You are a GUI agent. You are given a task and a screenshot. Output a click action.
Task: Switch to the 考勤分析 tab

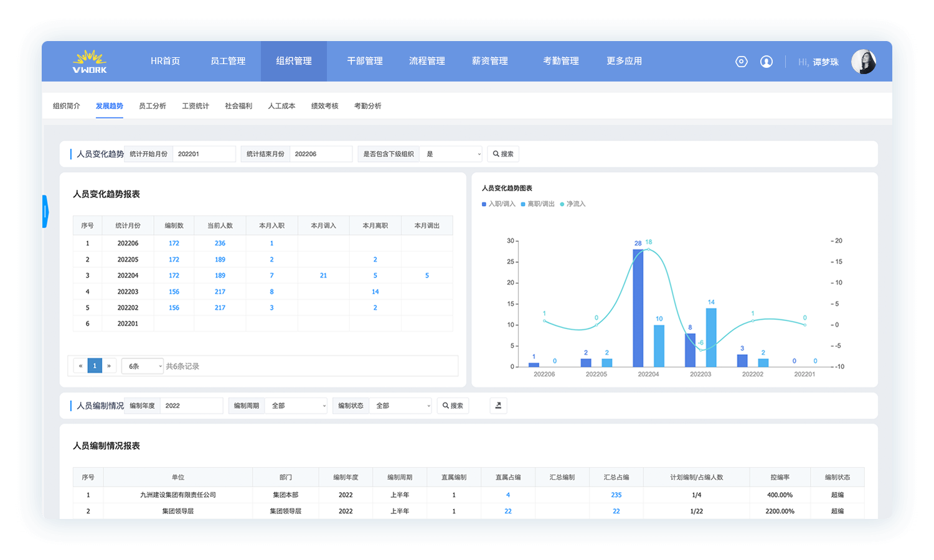click(x=368, y=106)
